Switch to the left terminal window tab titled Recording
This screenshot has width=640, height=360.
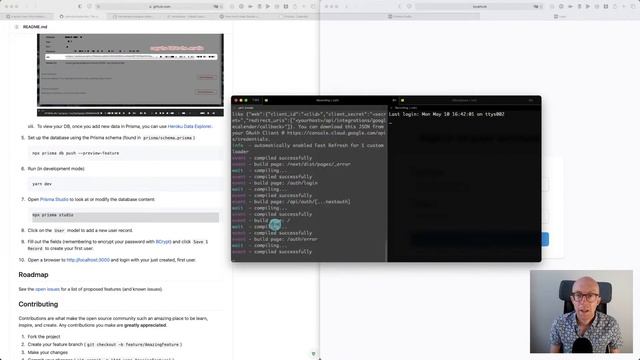pyautogui.click(x=327, y=100)
